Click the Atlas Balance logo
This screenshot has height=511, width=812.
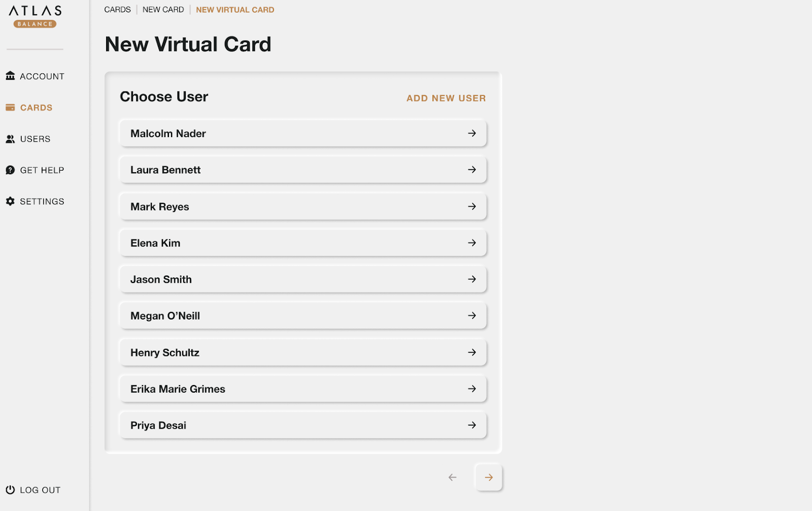coord(34,15)
